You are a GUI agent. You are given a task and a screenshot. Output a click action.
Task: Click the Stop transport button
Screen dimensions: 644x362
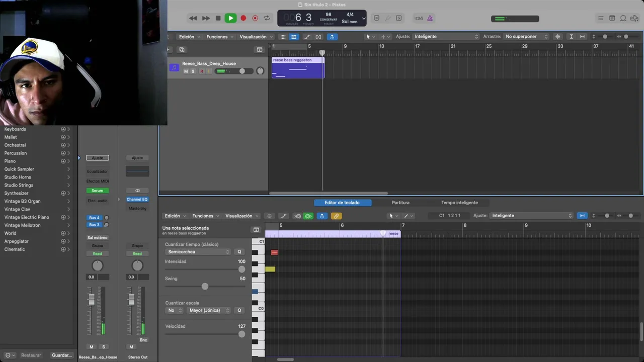[218, 18]
